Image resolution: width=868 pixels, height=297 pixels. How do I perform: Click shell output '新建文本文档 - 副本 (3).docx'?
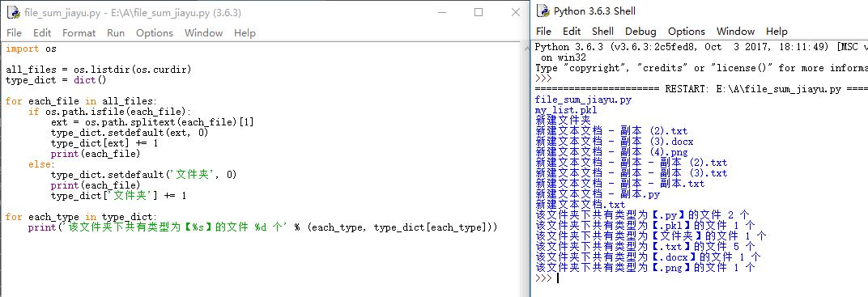click(614, 142)
